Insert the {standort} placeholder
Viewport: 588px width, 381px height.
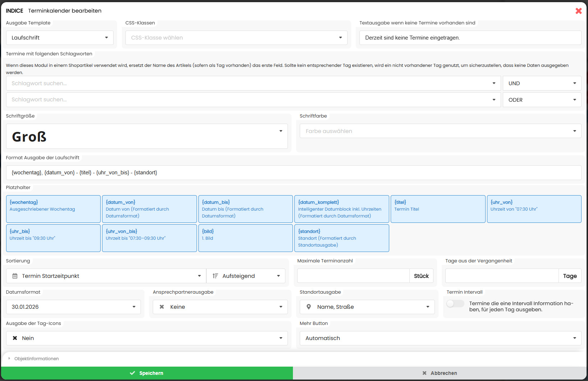coord(341,238)
